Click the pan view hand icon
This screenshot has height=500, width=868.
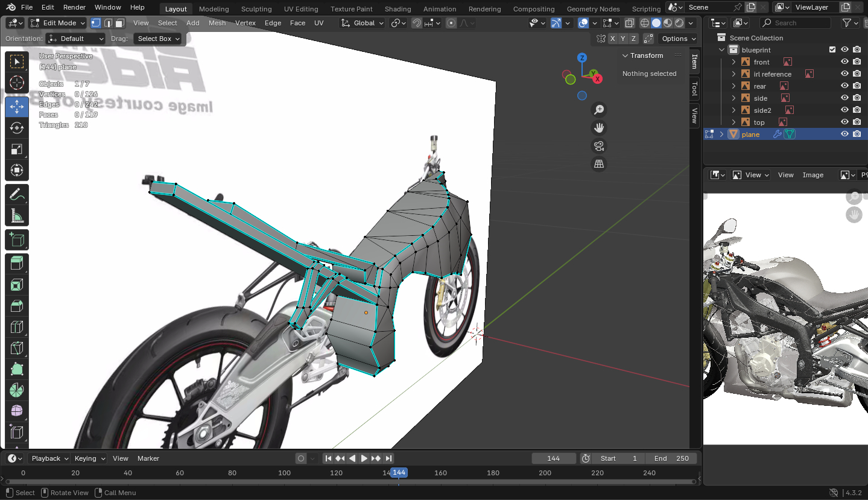[x=599, y=128]
